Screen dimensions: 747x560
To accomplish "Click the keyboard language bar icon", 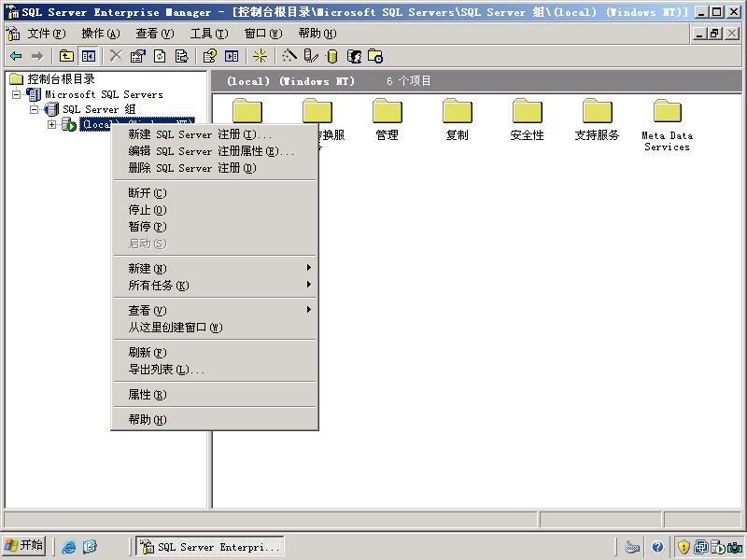I will [x=632, y=547].
